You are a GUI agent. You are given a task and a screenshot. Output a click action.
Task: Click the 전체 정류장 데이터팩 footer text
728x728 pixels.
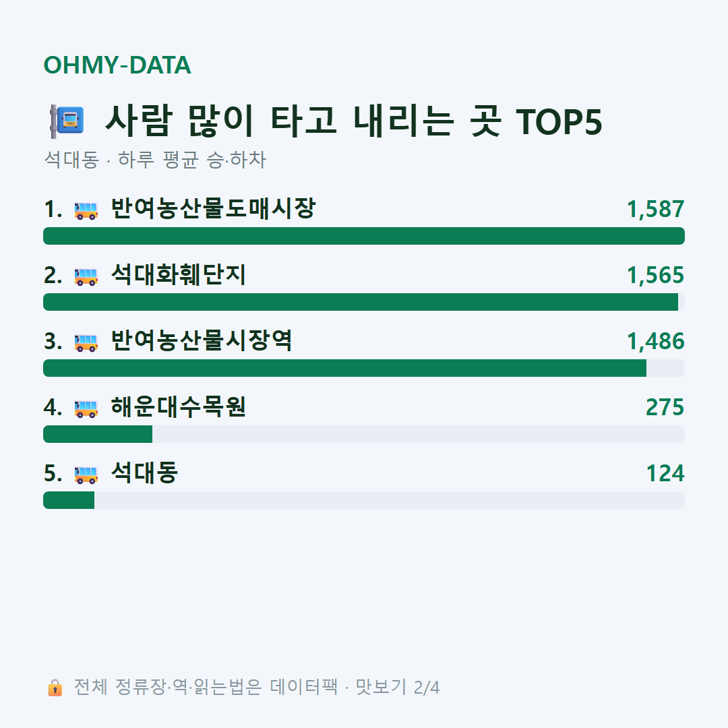pos(257,687)
